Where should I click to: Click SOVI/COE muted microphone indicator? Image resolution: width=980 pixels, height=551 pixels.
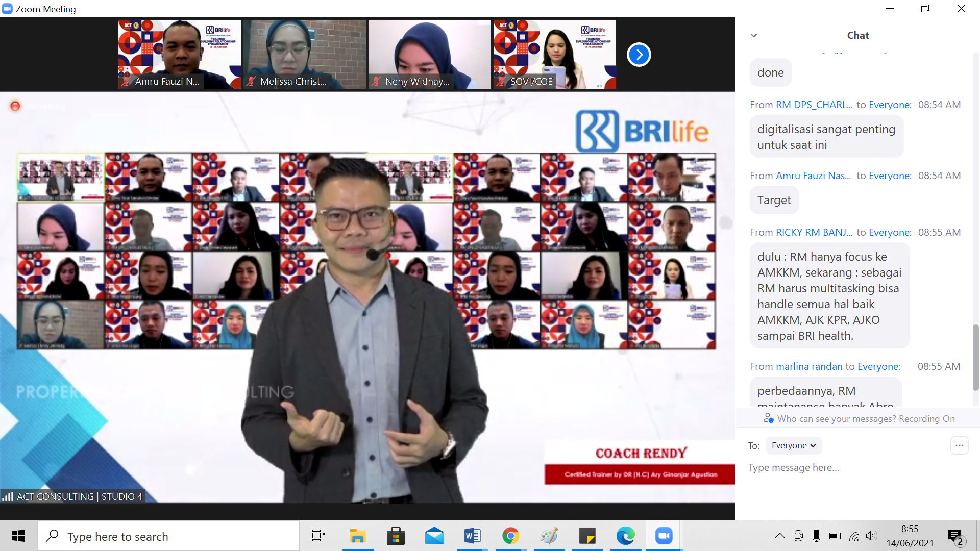click(501, 81)
